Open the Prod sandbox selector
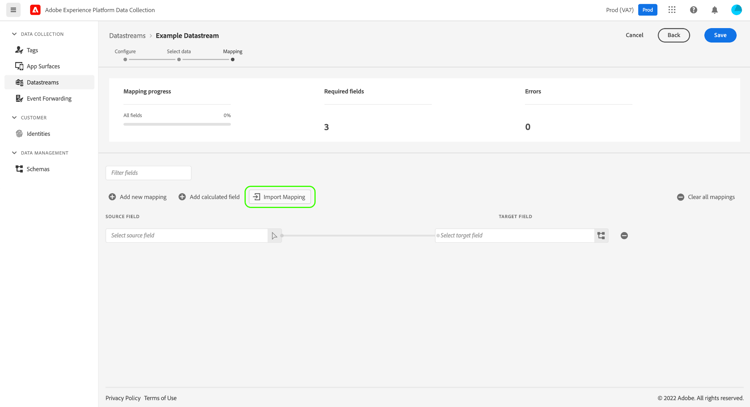Viewport: 750px width, 407px height. [x=647, y=10]
